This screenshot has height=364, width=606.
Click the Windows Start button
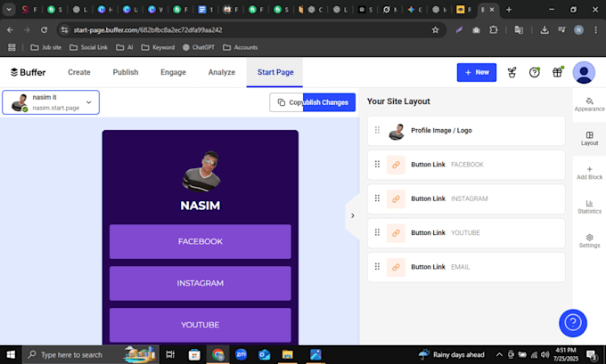[x=11, y=354]
